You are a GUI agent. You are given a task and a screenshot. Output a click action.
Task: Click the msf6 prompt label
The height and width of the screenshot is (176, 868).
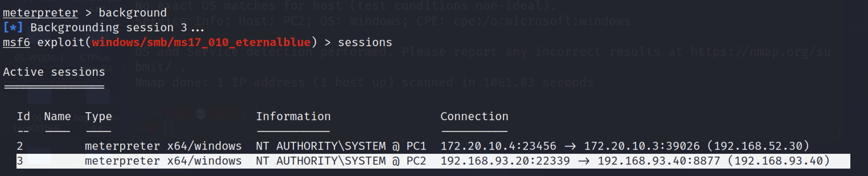click(x=16, y=42)
